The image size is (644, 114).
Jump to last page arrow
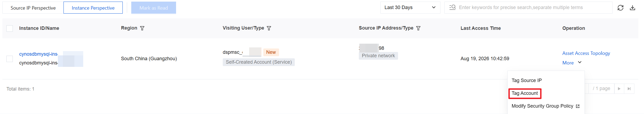pos(629,89)
